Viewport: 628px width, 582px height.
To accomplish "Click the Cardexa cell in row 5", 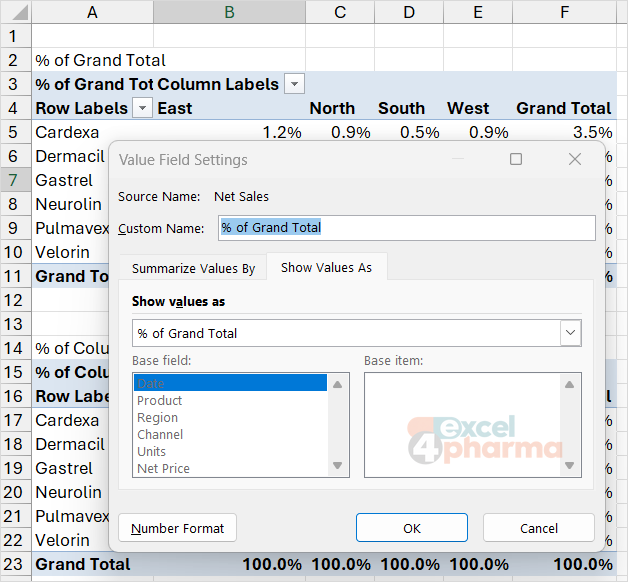I will click(93, 132).
